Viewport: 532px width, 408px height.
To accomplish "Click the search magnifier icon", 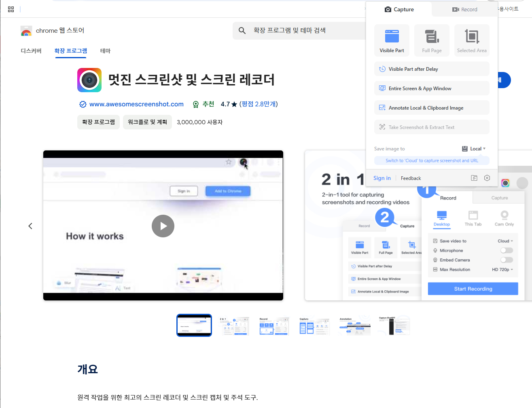I will (x=242, y=30).
